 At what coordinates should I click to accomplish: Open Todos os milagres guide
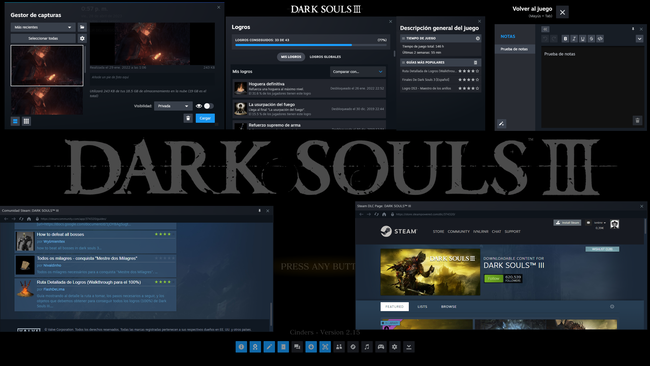(96, 265)
